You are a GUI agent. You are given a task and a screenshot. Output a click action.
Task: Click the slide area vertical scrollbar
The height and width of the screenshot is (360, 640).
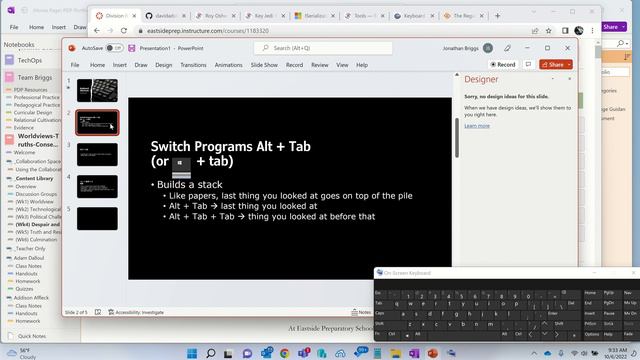click(x=457, y=138)
